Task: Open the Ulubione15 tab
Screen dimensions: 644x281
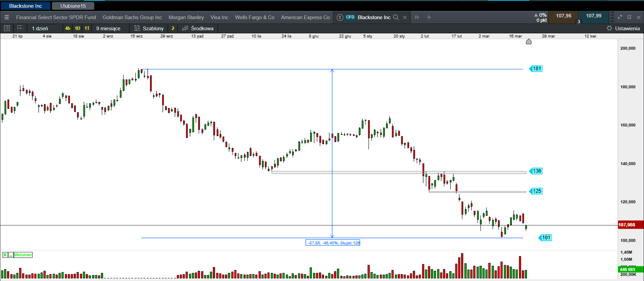Action: (x=73, y=6)
